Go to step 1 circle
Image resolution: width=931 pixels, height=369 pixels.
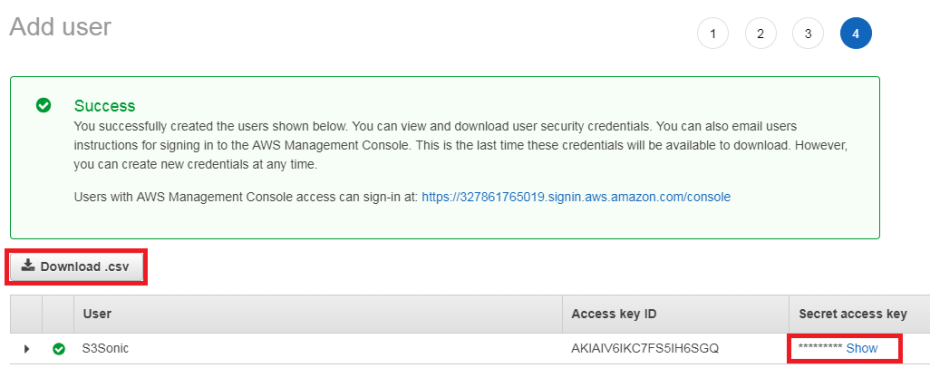(x=712, y=33)
